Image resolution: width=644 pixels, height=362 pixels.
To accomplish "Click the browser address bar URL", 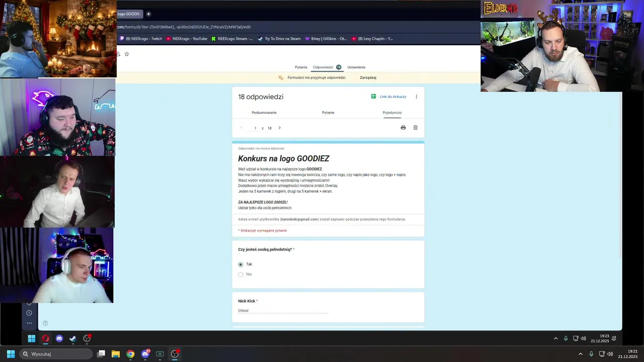I will point(184,27).
